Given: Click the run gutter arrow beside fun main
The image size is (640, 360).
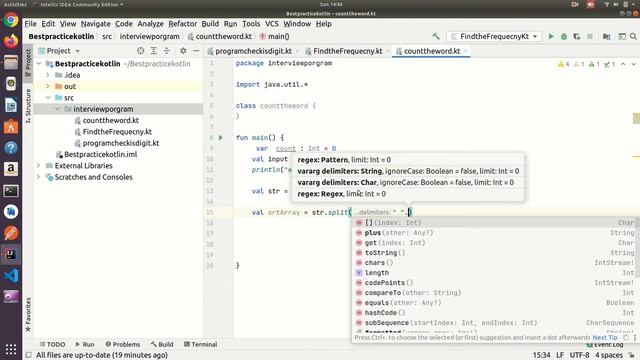Looking at the screenshot, I should pyautogui.click(x=221, y=138).
